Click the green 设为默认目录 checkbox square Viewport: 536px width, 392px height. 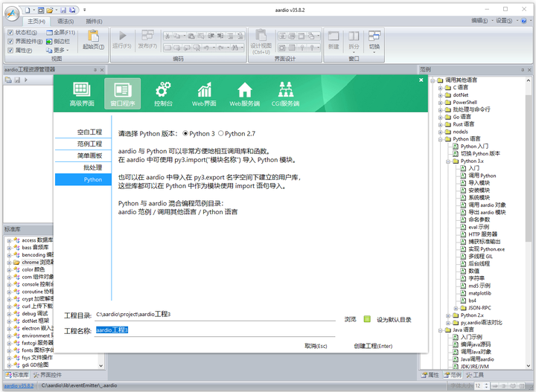[367, 319]
